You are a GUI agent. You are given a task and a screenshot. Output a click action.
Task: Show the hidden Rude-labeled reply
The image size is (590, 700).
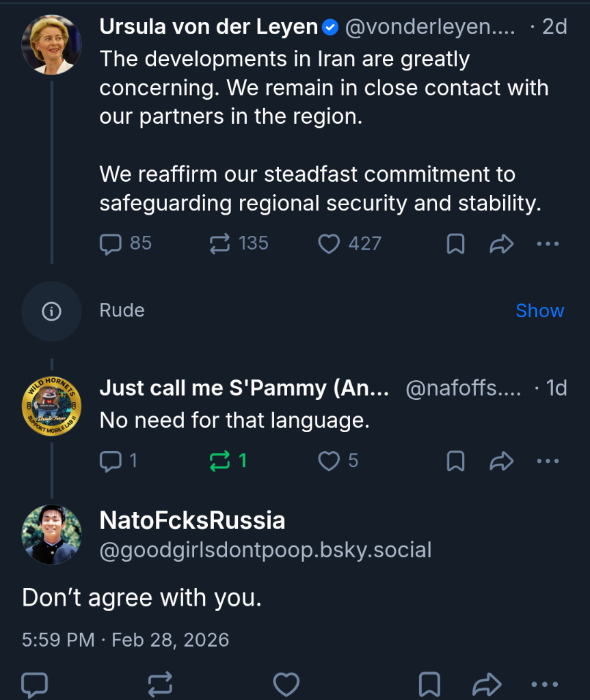coord(539,311)
